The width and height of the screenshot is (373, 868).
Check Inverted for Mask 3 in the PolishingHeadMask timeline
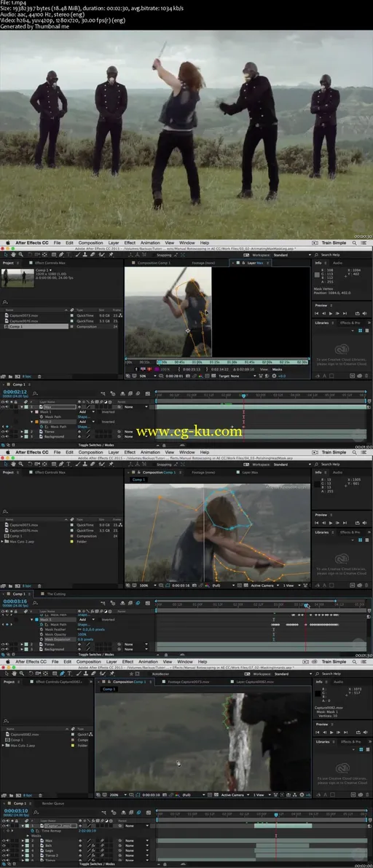point(99,620)
